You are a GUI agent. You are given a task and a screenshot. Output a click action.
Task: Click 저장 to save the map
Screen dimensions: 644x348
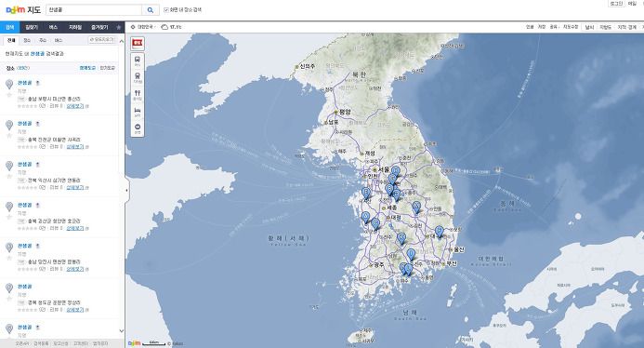point(542,27)
